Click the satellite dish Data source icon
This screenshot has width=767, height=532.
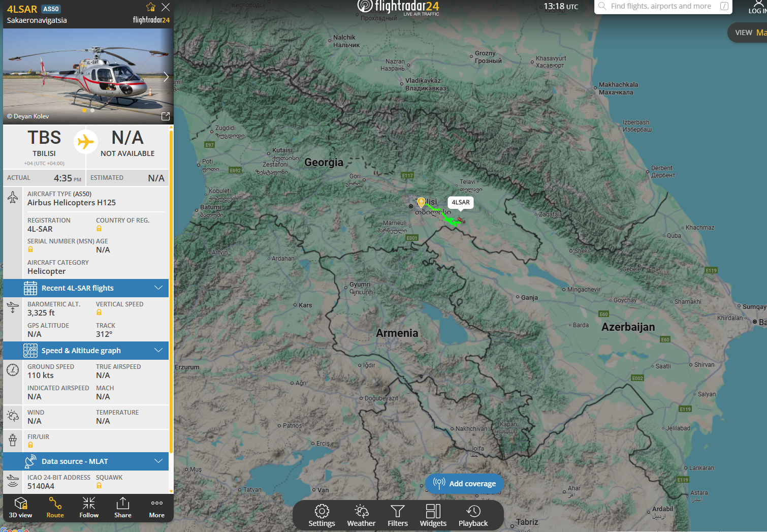pyautogui.click(x=30, y=461)
